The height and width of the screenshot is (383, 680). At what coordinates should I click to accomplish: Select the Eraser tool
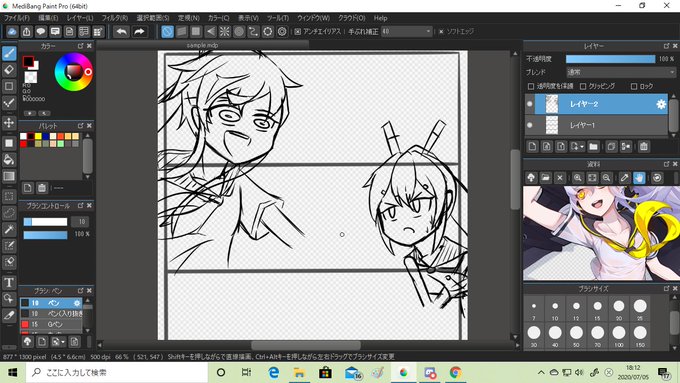(x=9, y=69)
